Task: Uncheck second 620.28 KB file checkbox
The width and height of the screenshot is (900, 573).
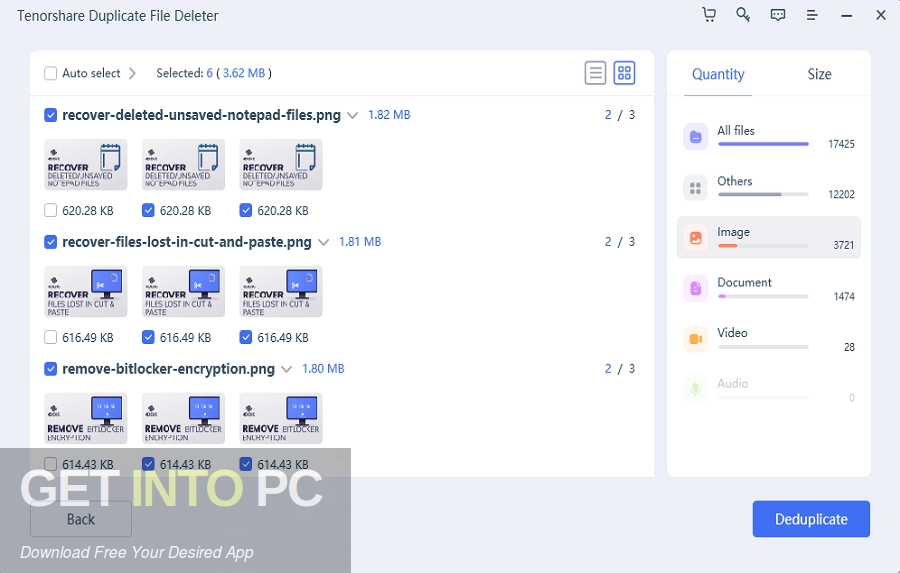Action: click(148, 210)
